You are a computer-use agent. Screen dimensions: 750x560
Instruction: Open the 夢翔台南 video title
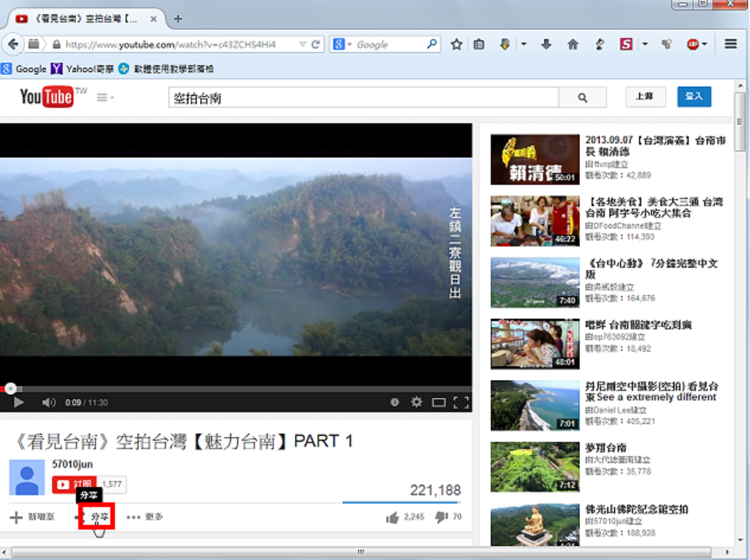point(605,448)
